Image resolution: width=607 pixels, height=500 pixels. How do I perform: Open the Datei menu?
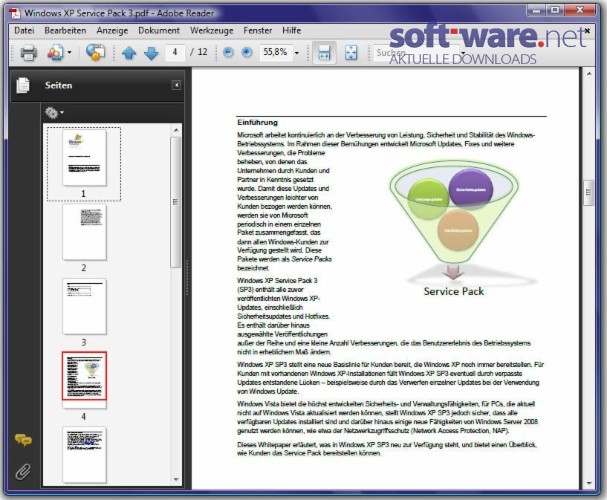pos(24,30)
